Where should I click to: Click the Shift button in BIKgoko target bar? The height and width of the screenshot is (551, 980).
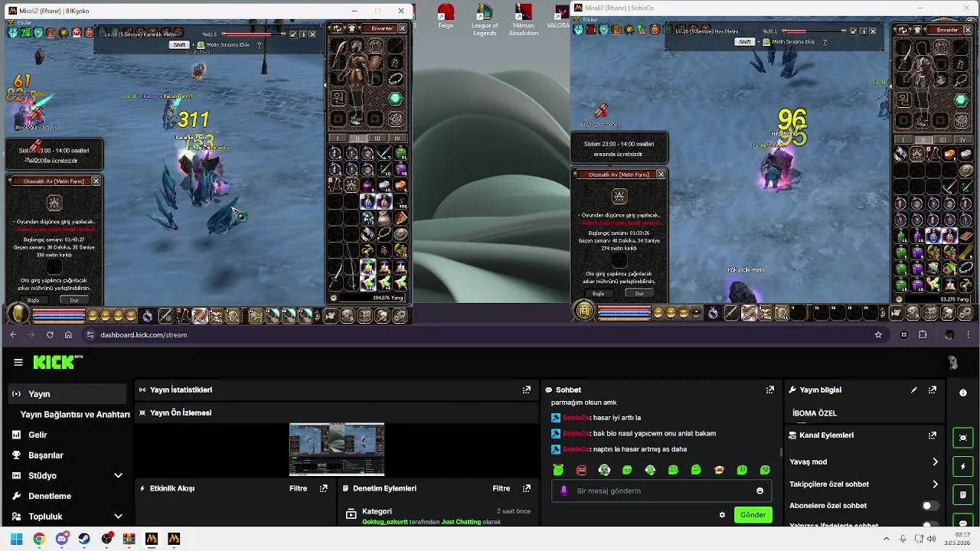point(179,45)
